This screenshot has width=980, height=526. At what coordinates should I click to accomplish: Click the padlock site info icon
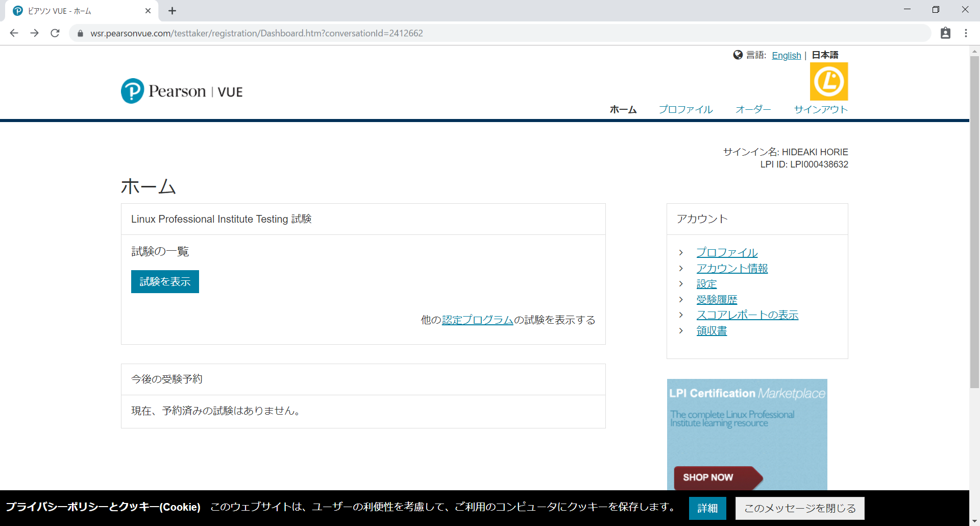point(80,33)
